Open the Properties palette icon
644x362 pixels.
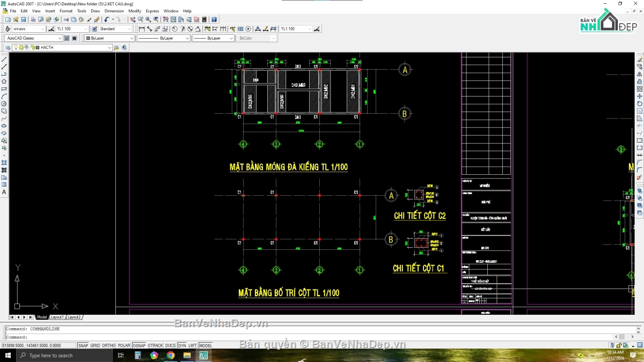165,19
